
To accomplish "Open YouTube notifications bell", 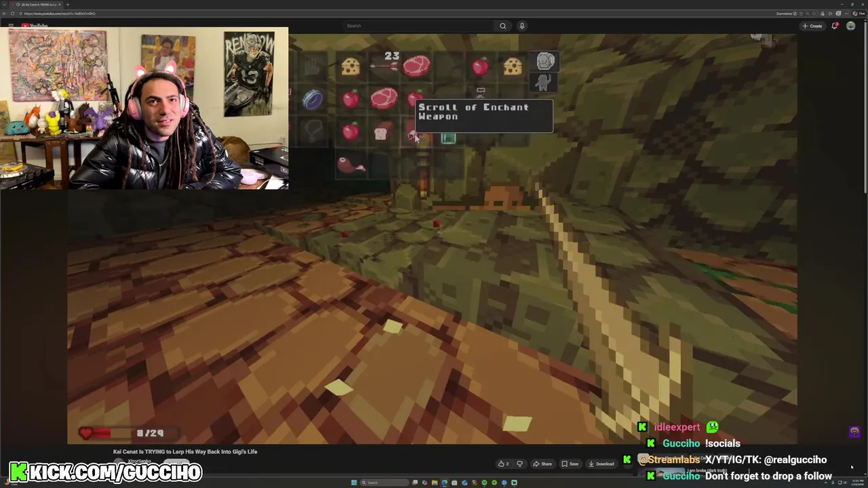I will tap(835, 26).
